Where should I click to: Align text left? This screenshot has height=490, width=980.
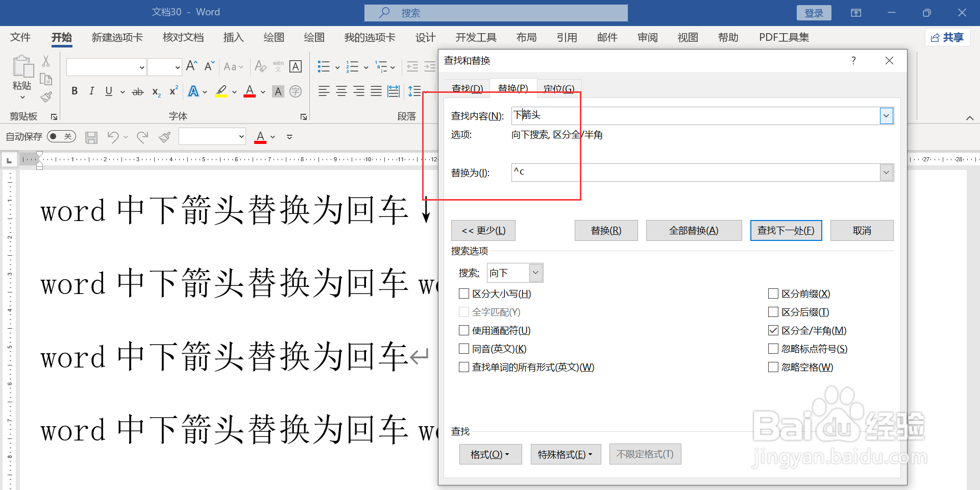coord(324,91)
